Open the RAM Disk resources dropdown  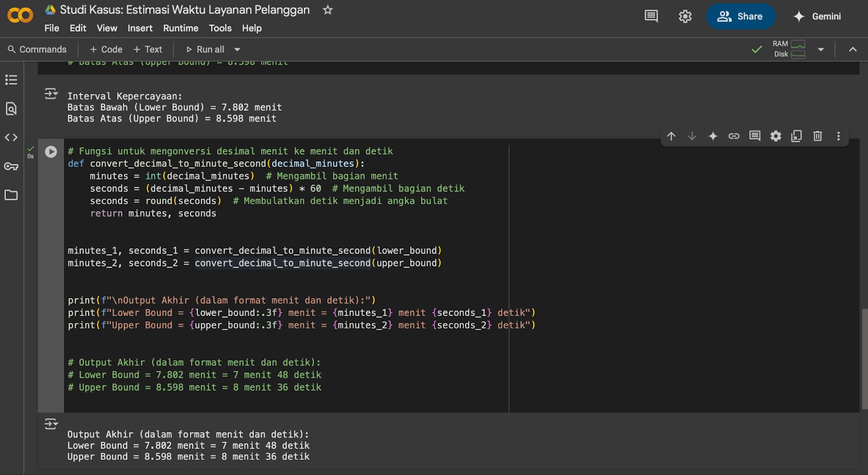pyautogui.click(x=821, y=49)
